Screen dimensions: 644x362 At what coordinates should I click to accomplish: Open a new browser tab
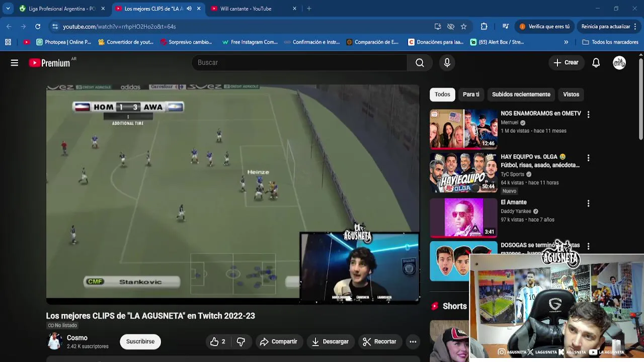click(309, 9)
